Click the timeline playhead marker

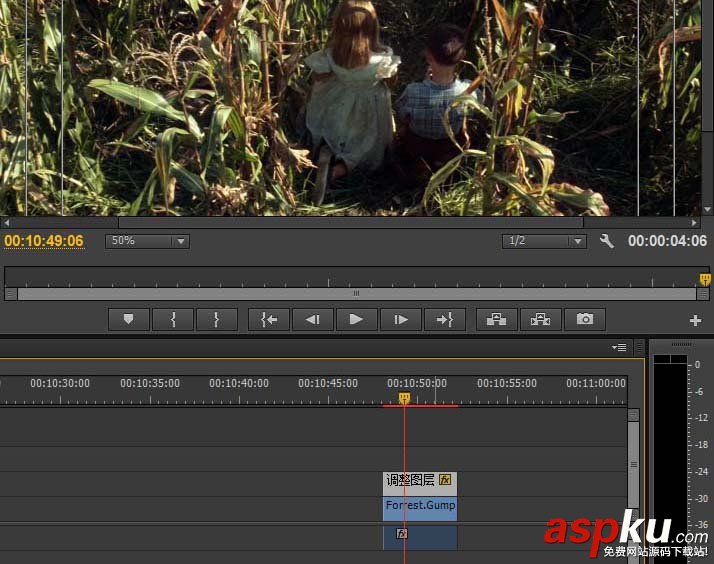click(x=404, y=398)
